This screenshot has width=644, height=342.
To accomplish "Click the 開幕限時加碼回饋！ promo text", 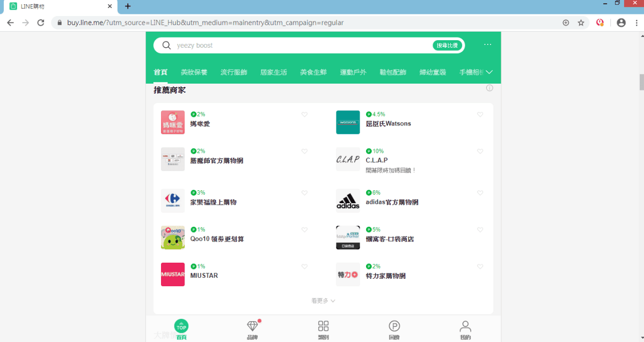I will pyautogui.click(x=391, y=170).
